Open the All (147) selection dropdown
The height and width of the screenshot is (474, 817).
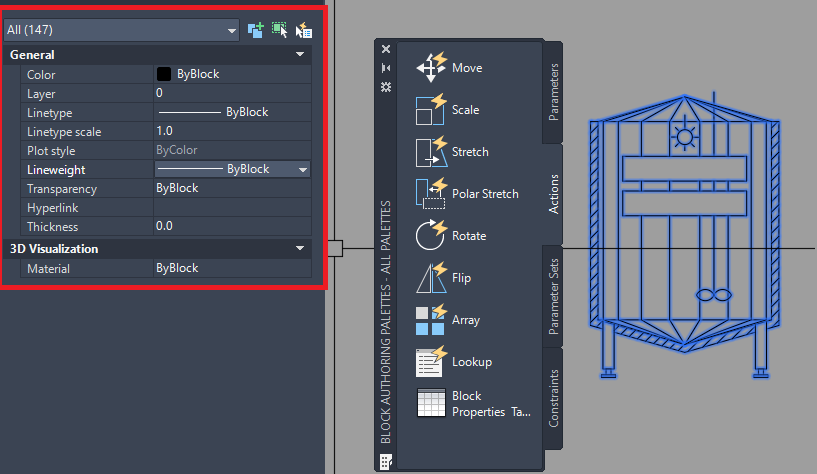(121, 30)
